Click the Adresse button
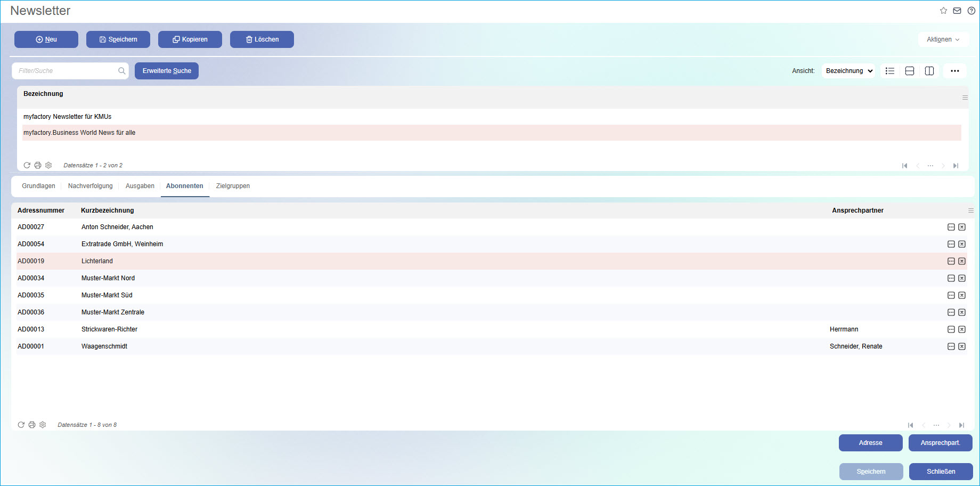 [871, 443]
